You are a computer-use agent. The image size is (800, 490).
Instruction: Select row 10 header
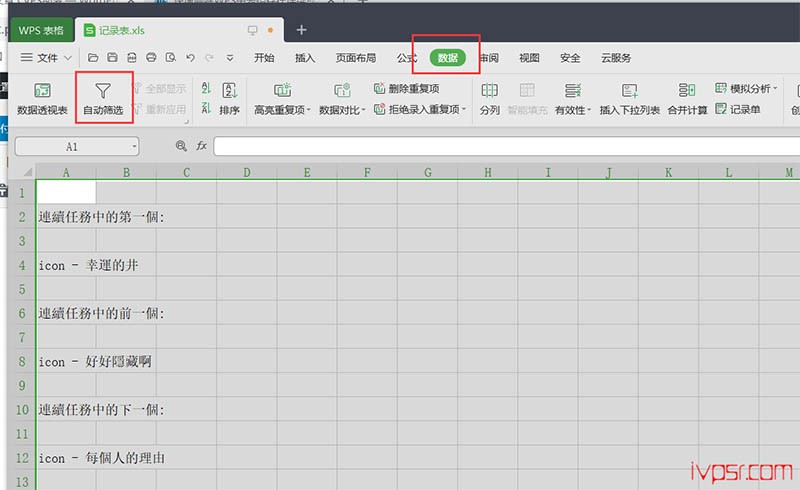click(22, 409)
